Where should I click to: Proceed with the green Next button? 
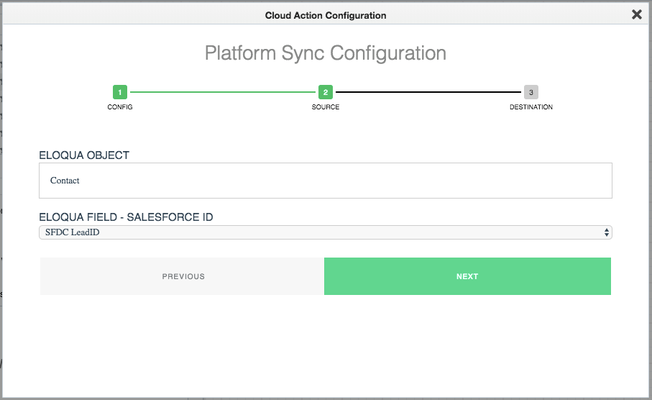click(x=467, y=277)
